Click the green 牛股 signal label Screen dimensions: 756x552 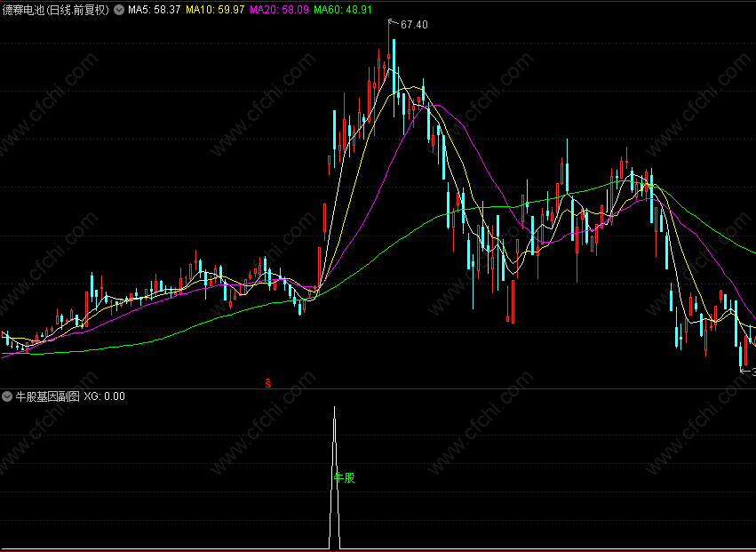tap(345, 477)
